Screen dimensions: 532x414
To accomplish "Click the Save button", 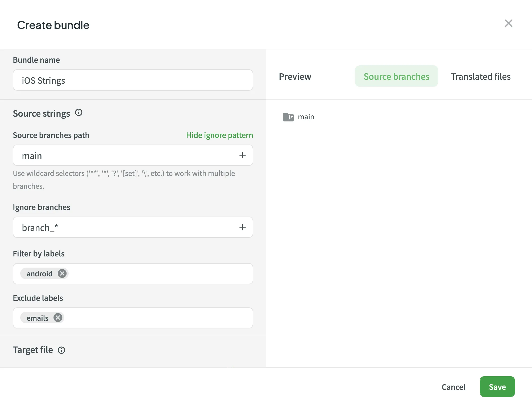I will tap(497, 386).
